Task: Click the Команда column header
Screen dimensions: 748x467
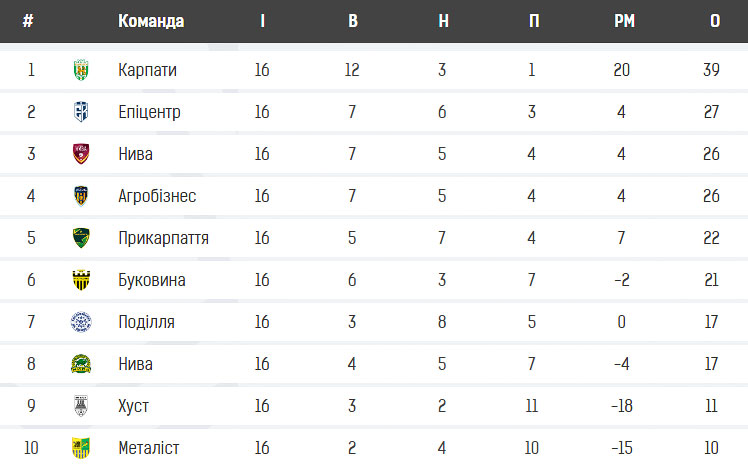Action: point(151,21)
